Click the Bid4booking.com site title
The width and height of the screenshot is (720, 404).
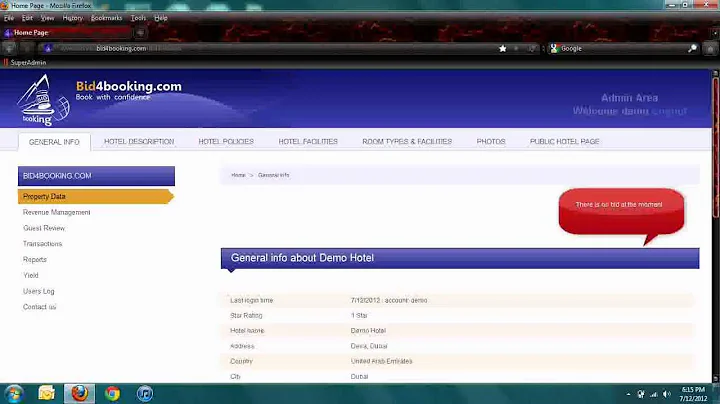point(129,86)
